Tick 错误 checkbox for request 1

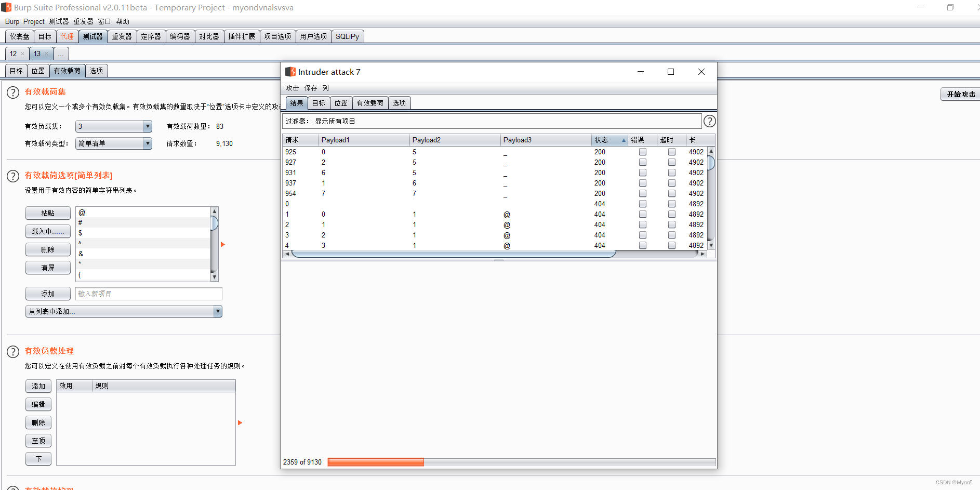643,214
